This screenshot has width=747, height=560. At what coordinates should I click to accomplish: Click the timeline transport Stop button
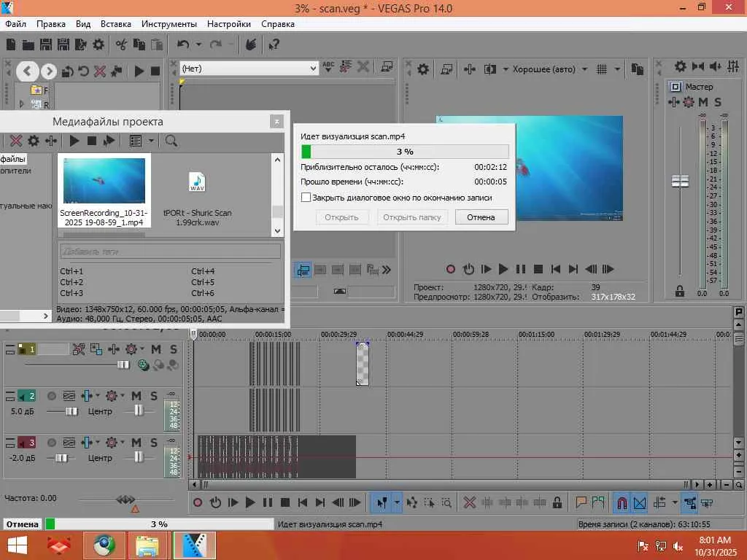285,502
